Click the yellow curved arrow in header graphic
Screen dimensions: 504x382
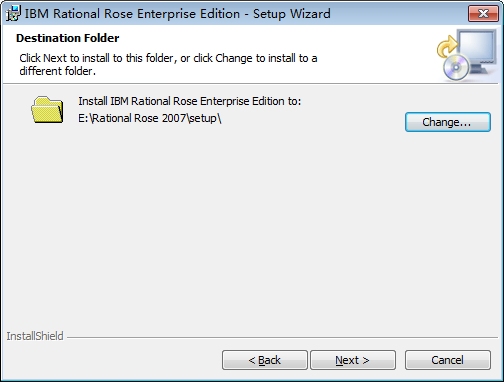coord(448,47)
